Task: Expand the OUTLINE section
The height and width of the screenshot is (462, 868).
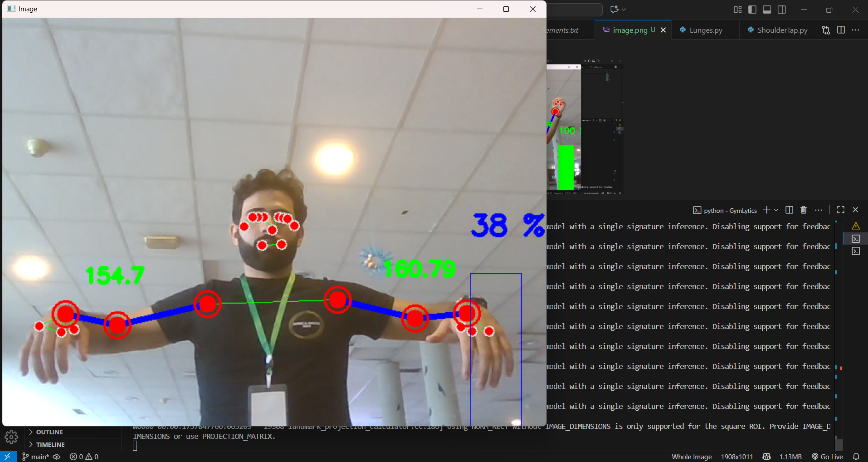Action: pyautogui.click(x=49, y=432)
